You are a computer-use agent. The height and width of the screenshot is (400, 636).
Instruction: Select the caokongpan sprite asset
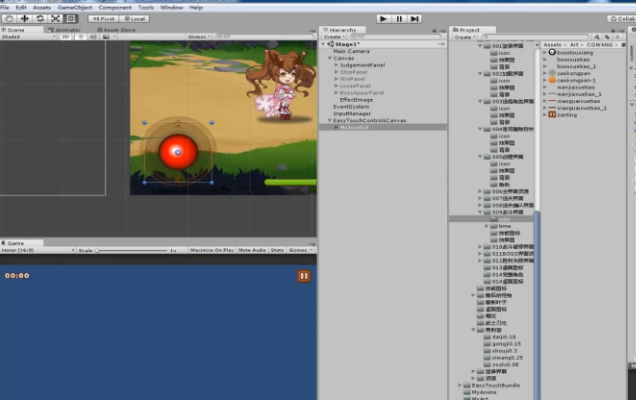[573, 73]
